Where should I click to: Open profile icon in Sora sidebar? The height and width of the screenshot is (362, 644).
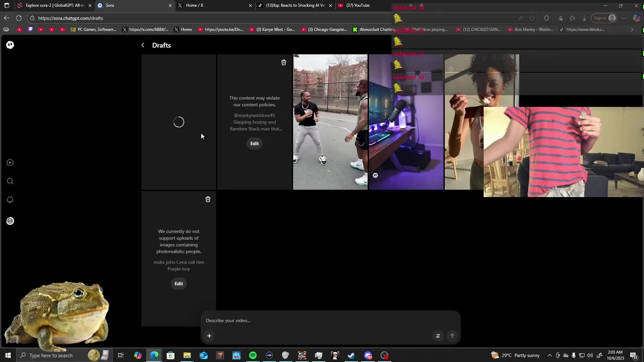pyautogui.click(x=10, y=221)
